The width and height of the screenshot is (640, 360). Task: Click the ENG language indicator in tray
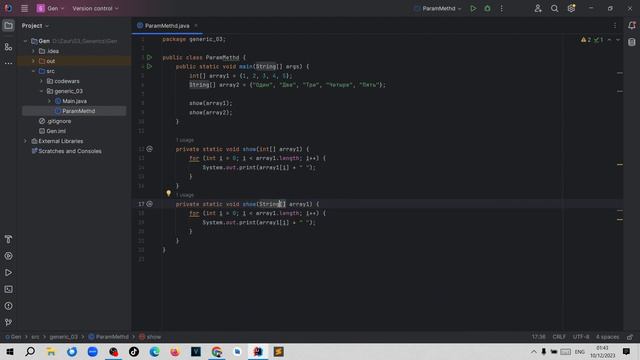click(580, 351)
